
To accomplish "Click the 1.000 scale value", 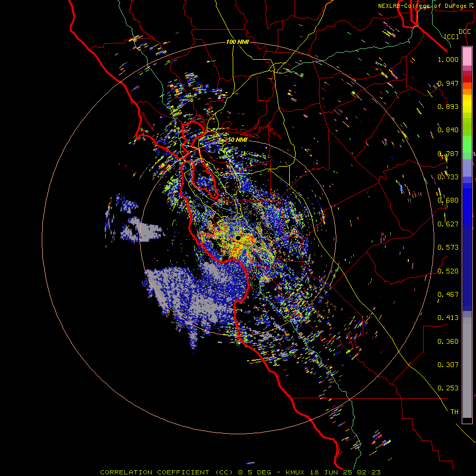I will 448,59.
